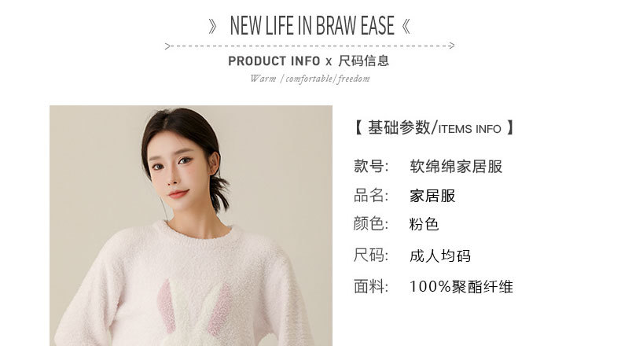Click the 基础参数/ITEMS INFO section header

[434, 128]
